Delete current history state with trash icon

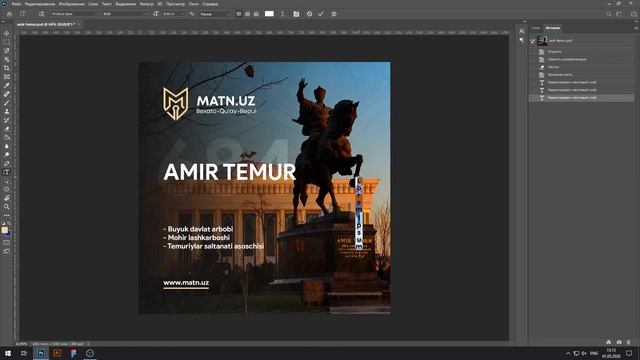629,342
